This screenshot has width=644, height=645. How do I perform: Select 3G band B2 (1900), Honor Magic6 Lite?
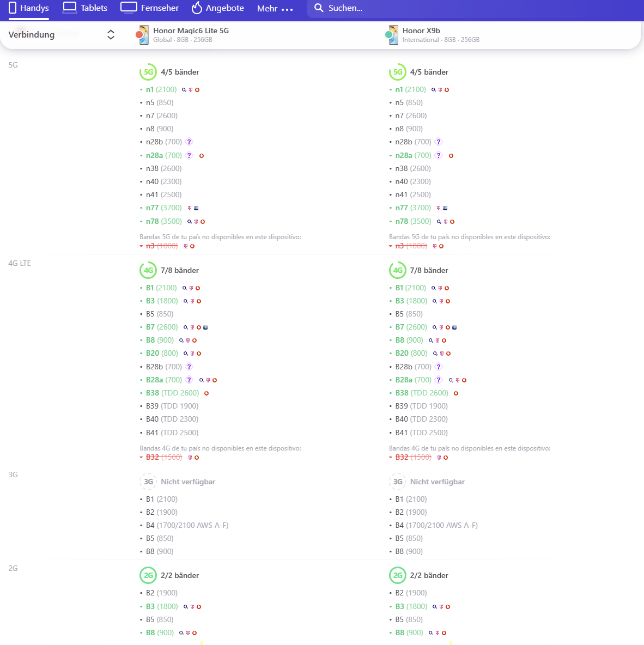tap(162, 512)
